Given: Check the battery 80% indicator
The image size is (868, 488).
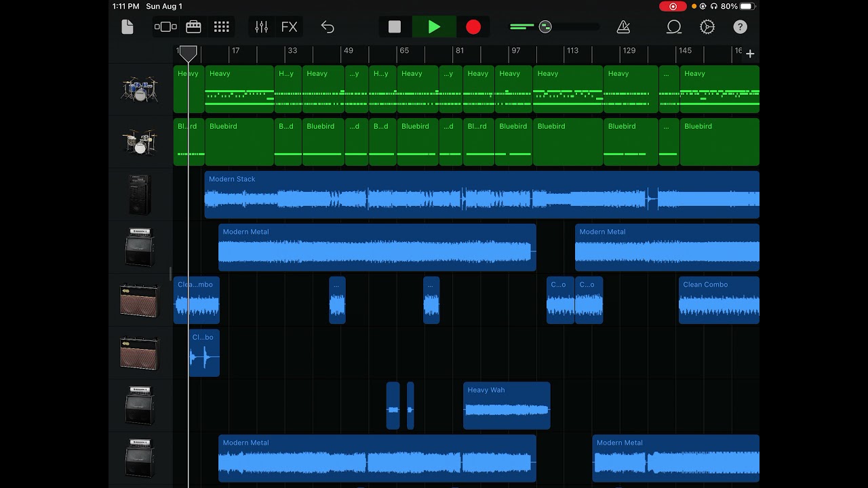Looking at the screenshot, I should [x=738, y=6].
